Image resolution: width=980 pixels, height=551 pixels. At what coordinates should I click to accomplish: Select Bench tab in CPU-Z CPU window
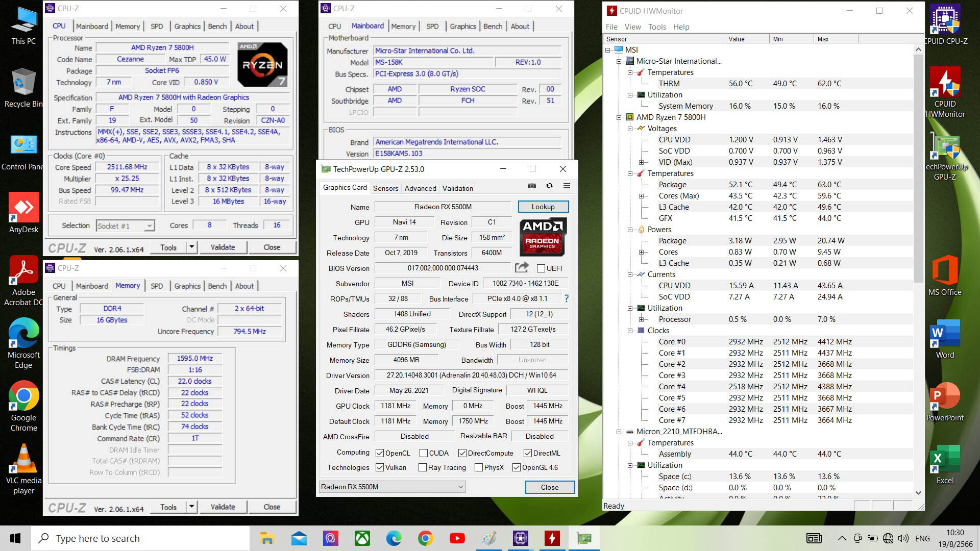click(x=217, y=26)
